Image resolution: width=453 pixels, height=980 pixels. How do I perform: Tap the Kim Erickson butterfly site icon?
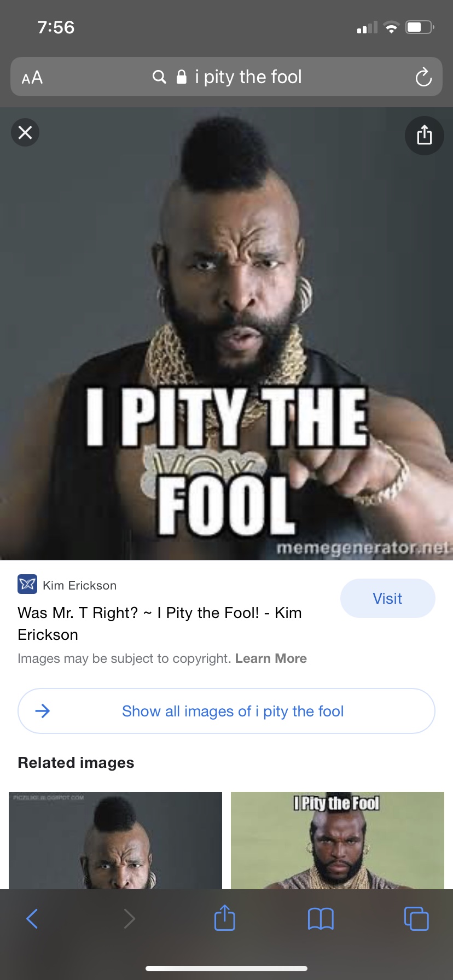pos(27,585)
